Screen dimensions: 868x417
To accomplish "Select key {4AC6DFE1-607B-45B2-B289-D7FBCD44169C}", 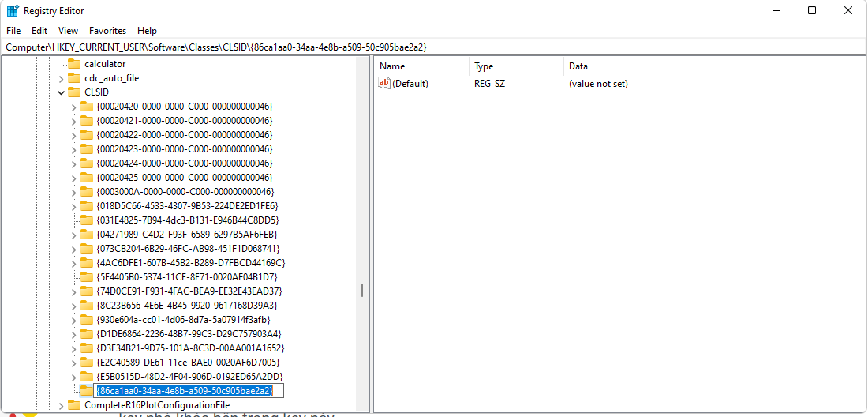I will [190, 263].
